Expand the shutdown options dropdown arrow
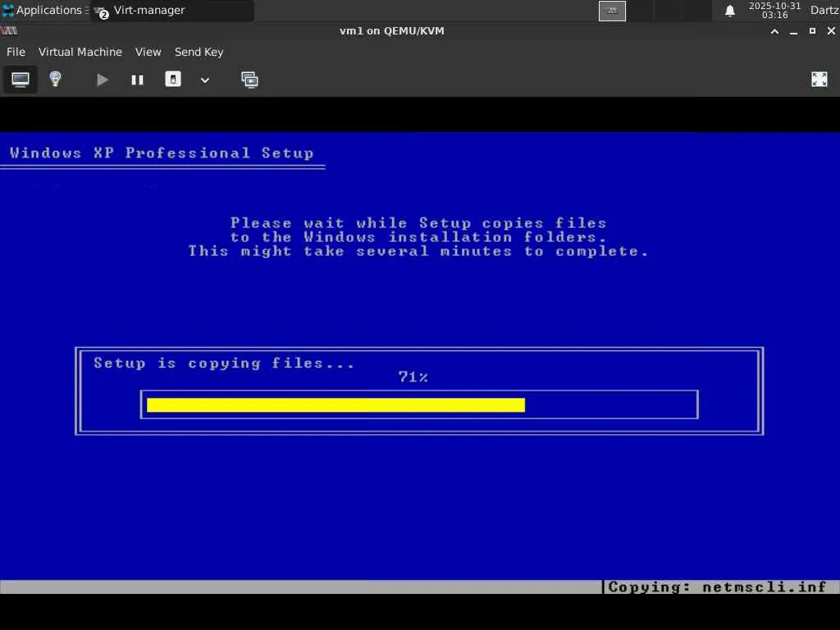 click(x=205, y=80)
